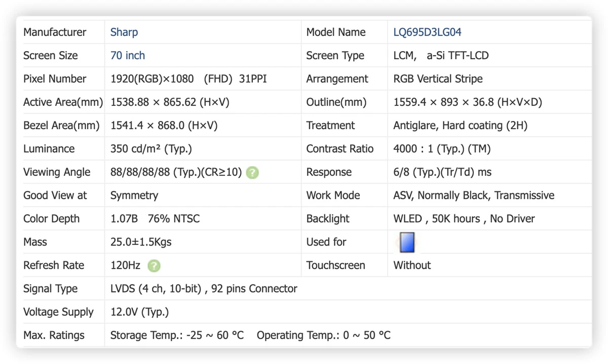Click the ASV, Normally Black, Transmissive value
The image size is (608, 364).
coord(474,195)
